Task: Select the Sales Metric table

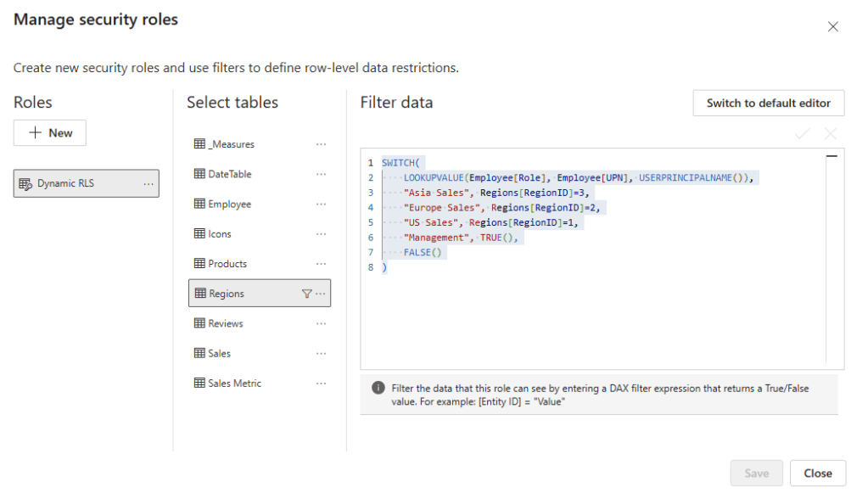Action: (x=234, y=384)
